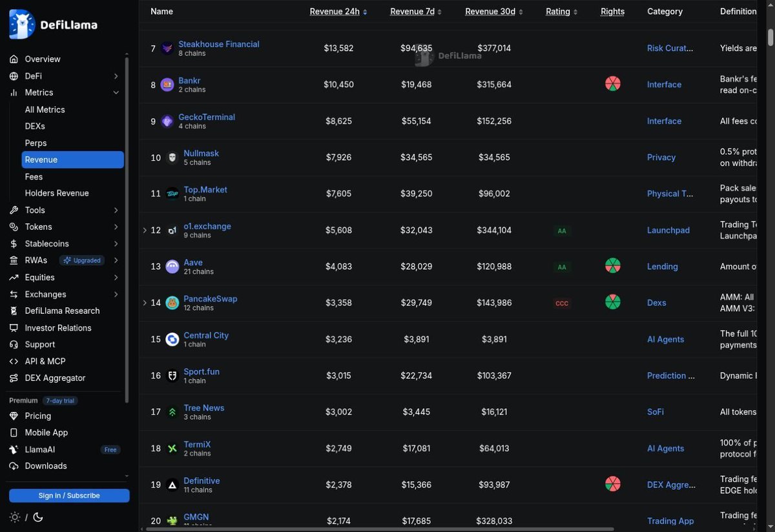
Task: Sort by Revenue 30d column
Action: point(494,12)
